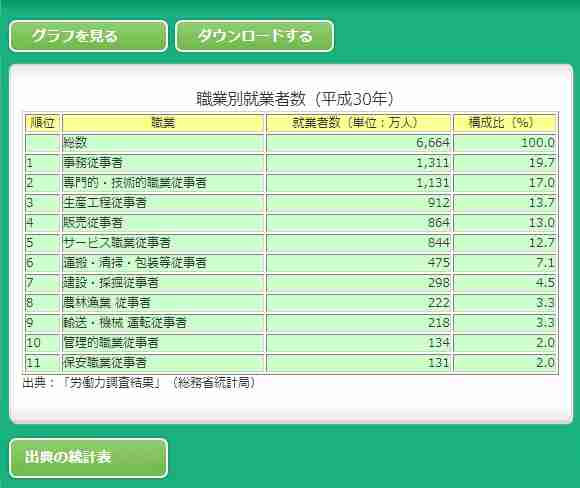Image resolution: width=580 pixels, height=488 pixels.
Task: Click the 農林漁業従事者 cell
Action: tap(163, 303)
